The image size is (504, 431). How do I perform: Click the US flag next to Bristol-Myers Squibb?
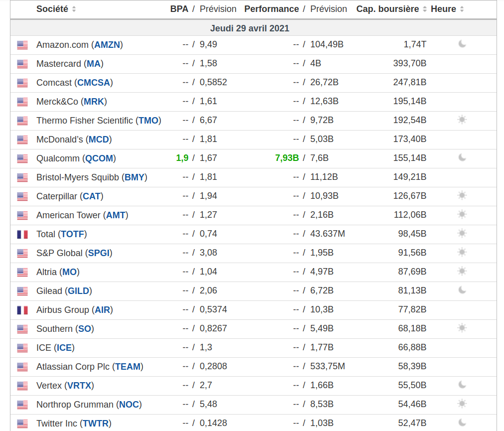[x=22, y=177]
